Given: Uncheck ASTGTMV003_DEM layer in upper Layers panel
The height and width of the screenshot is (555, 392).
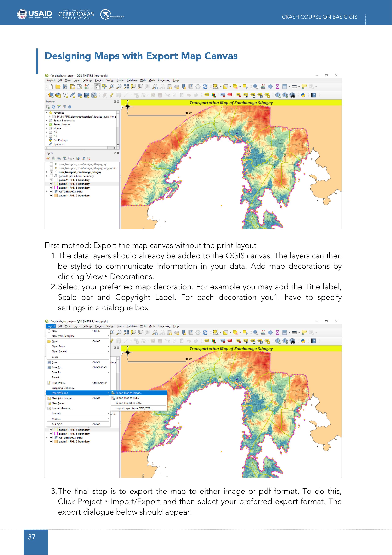Looking at the screenshot, I should point(51,192).
